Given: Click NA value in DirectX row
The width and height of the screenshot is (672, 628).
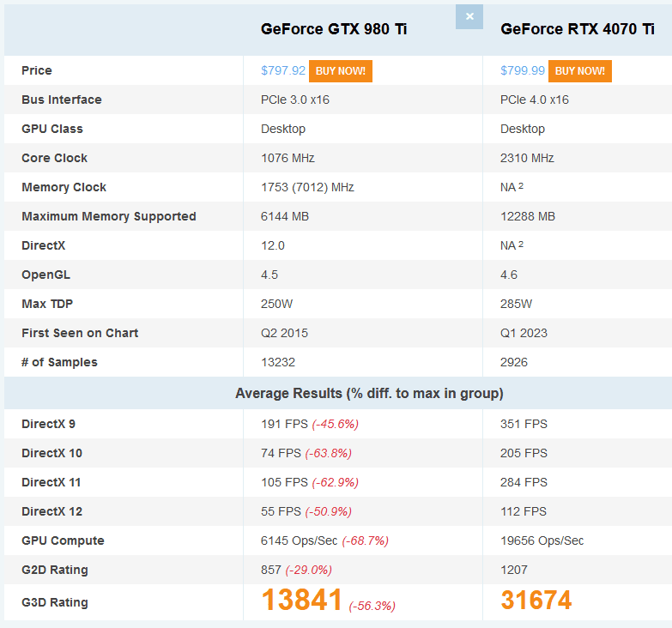Looking at the screenshot, I should [x=512, y=245].
